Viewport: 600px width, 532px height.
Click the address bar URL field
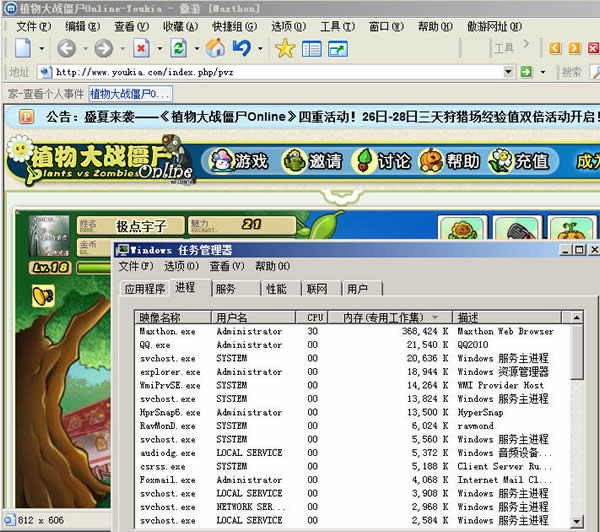[277, 72]
